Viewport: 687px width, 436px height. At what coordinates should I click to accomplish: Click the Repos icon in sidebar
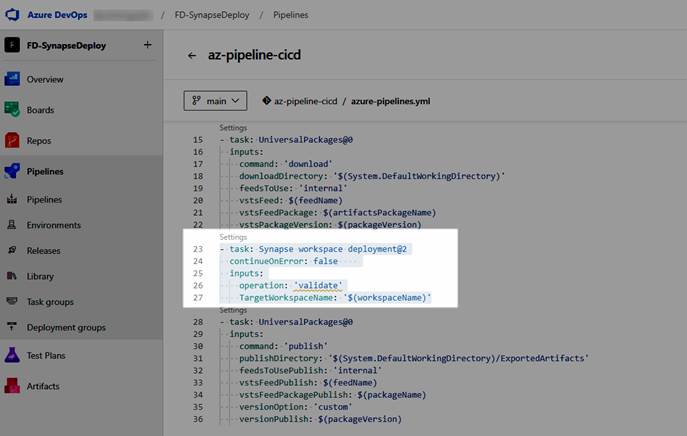click(x=12, y=140)
